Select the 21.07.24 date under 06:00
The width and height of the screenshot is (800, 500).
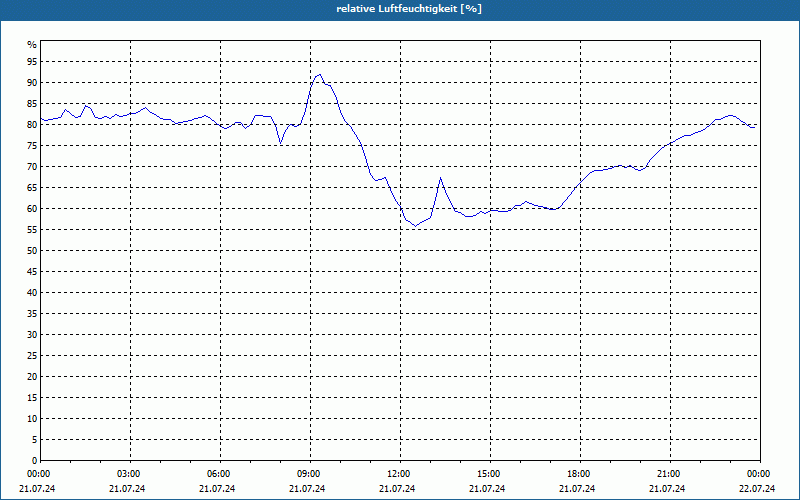coord(217,489)
